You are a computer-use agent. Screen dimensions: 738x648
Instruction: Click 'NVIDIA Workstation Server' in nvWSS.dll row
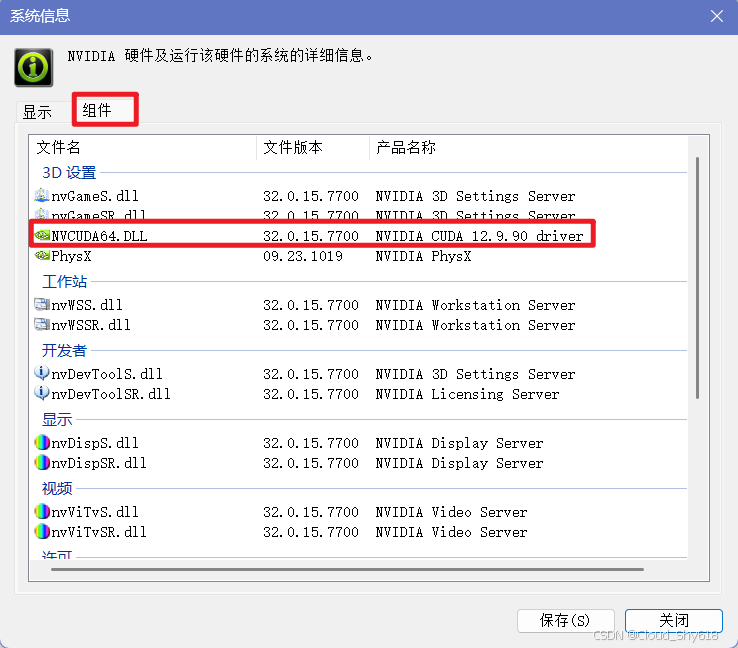475,305
